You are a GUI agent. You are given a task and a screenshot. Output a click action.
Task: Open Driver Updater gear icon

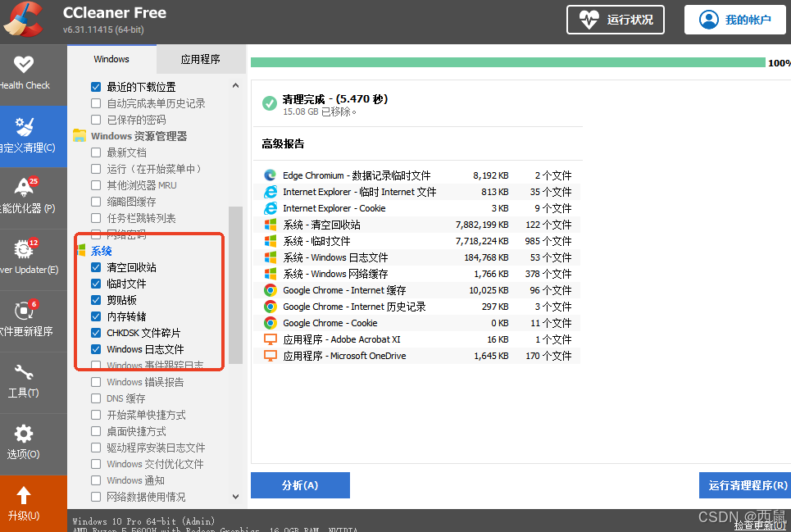(x=25, y=248)
